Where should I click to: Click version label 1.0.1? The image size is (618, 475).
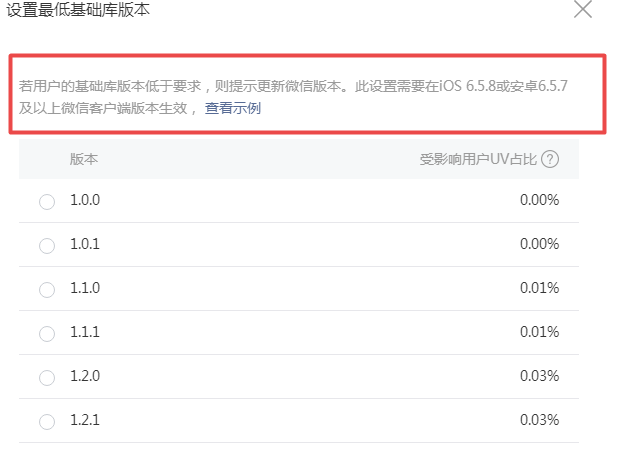point(85,244)
